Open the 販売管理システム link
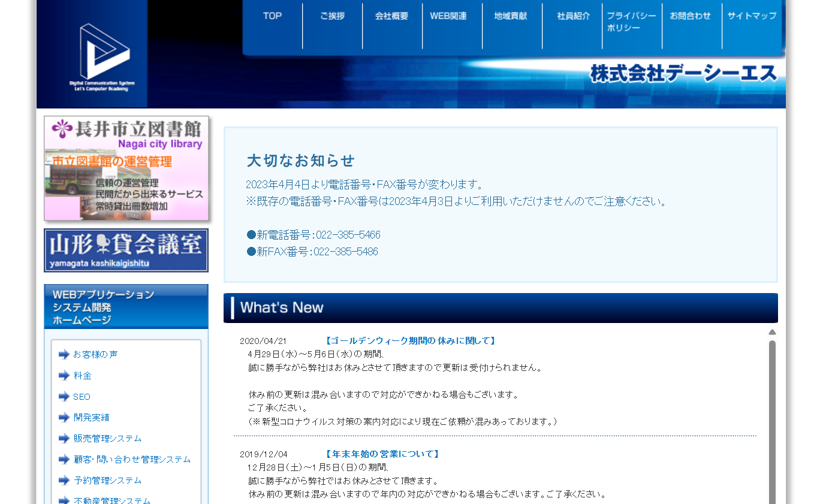 pos(107,438)
